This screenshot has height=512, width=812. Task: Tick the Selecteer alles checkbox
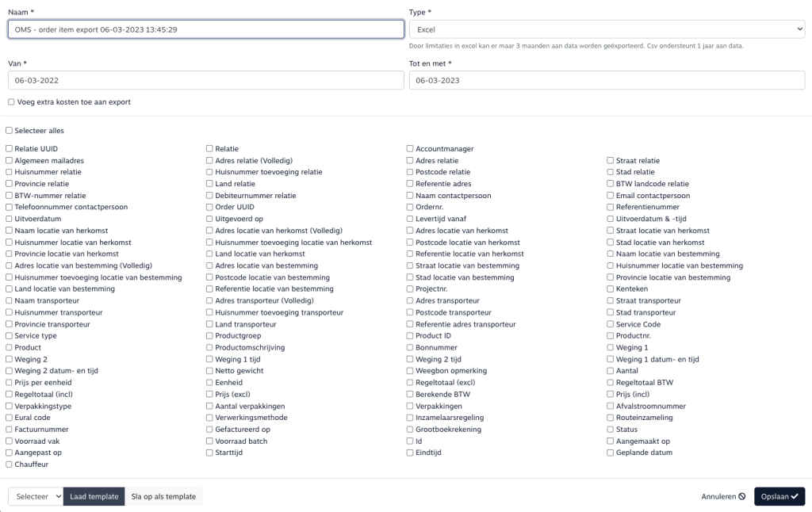[x=10, y=131]
